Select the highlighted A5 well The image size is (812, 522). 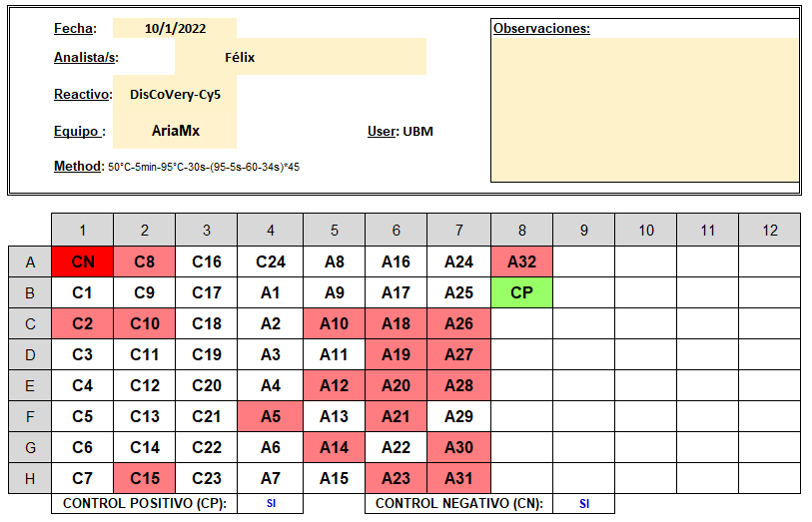click(271, 416)
